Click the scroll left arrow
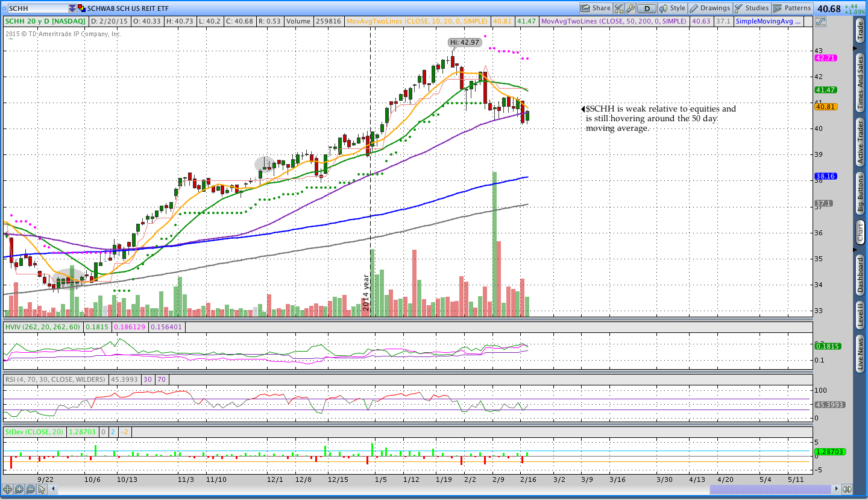Viewport: 868px width, 500px height. coord(52,489)
